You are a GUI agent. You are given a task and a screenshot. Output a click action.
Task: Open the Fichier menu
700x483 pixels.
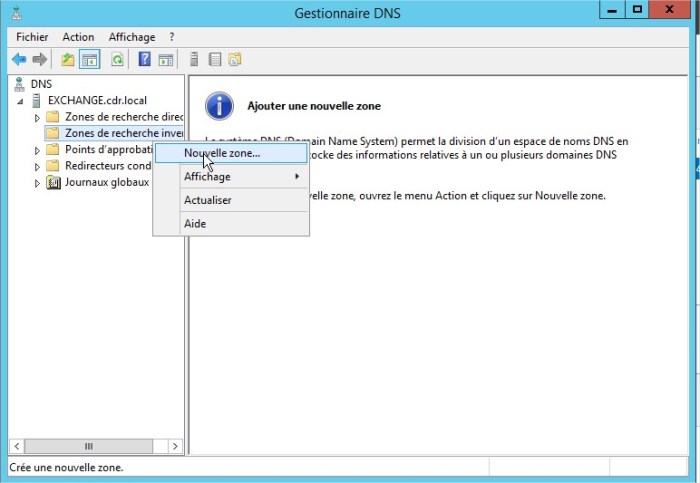pos(32,37)
